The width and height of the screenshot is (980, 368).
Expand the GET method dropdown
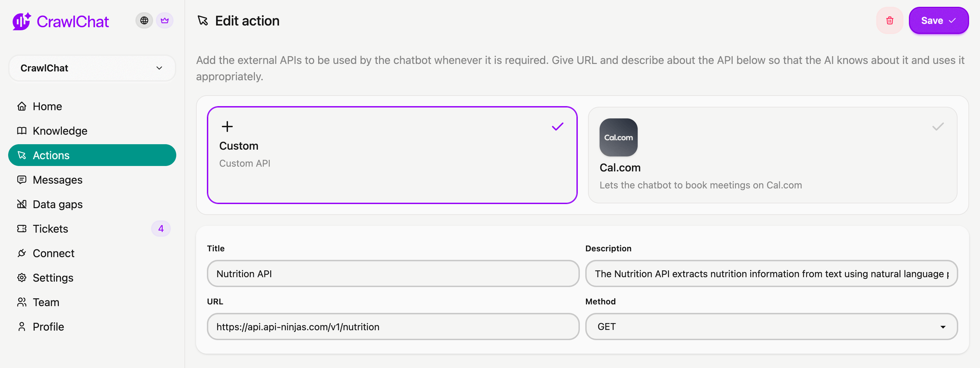point(771,327)
